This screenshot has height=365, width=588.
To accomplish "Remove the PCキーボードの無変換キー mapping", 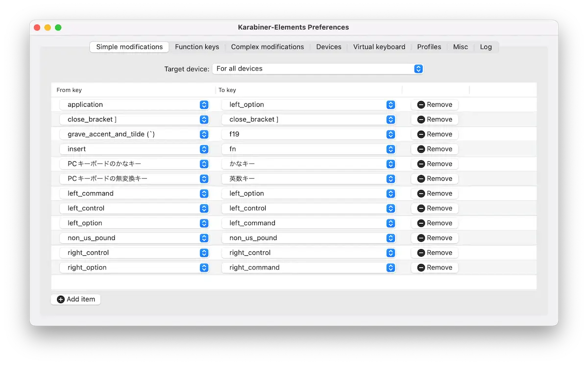I will (435, 179).
